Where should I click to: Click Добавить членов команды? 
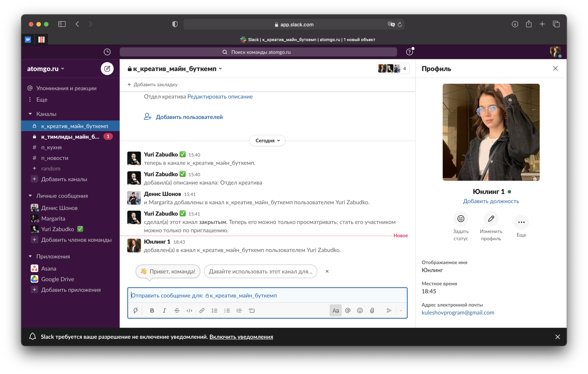[70, 240]
